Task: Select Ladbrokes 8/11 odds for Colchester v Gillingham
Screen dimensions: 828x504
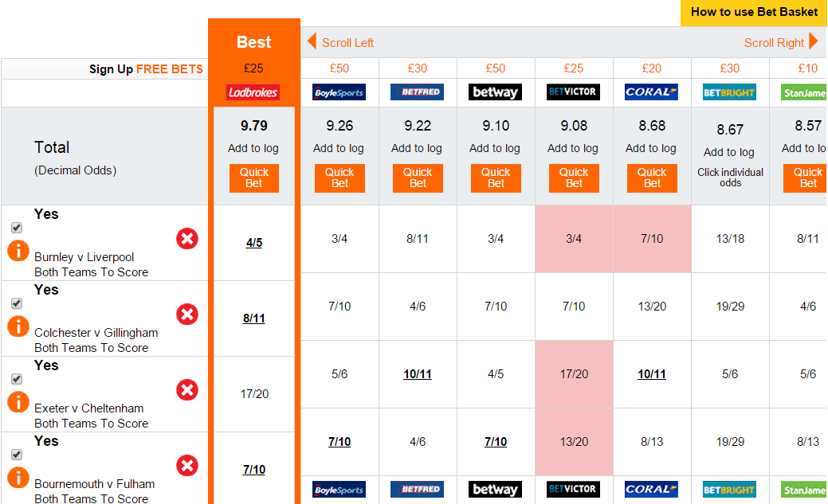Action: point(254,318)
